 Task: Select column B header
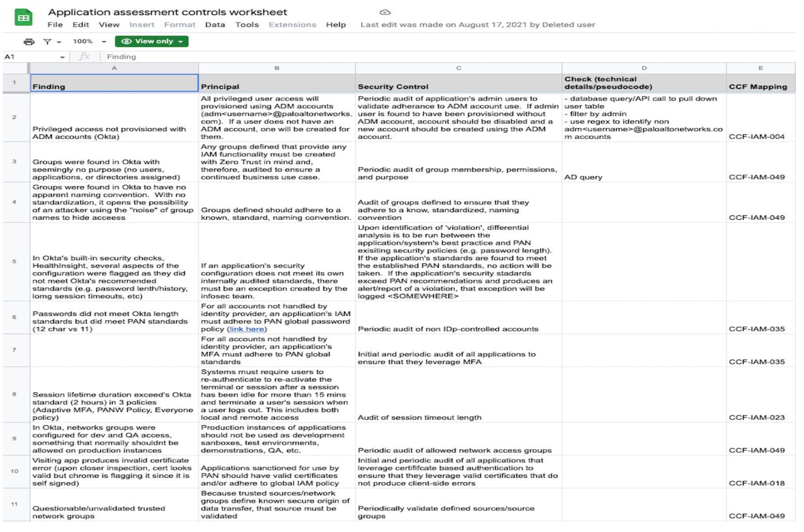(x=277, y=68)
